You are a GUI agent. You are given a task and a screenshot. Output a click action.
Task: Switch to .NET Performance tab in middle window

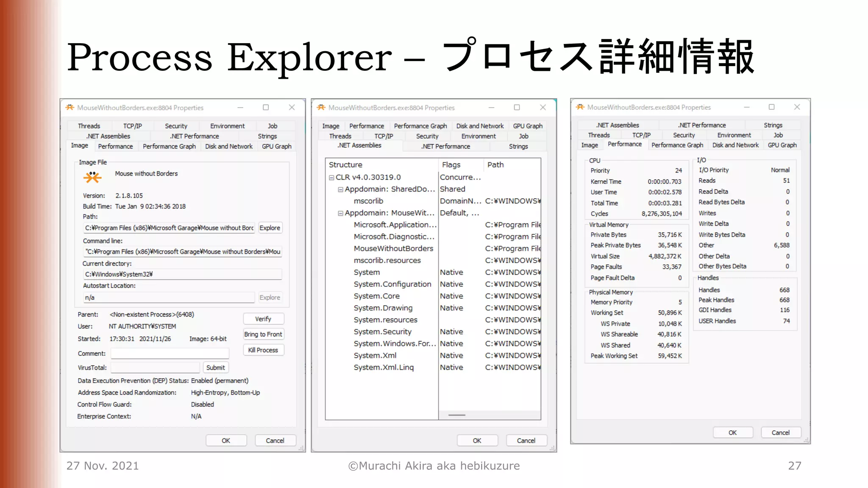(x=445, y=146)
